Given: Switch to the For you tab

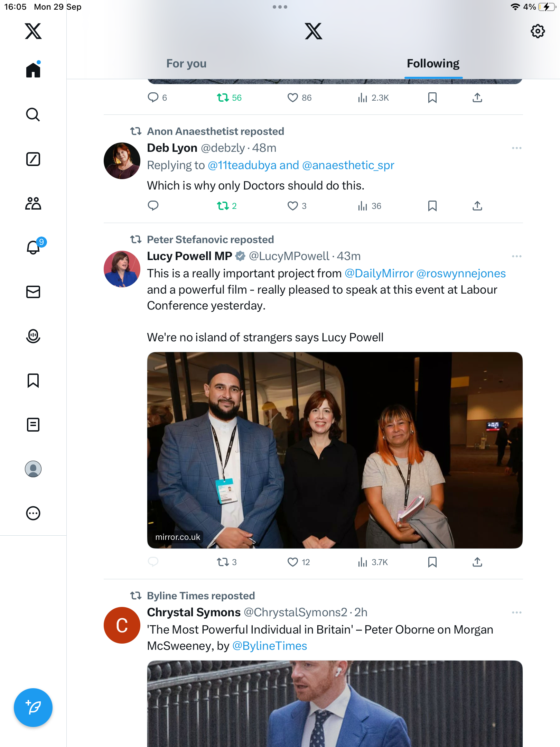Looking at the screenshot, I should click(186, 64).
